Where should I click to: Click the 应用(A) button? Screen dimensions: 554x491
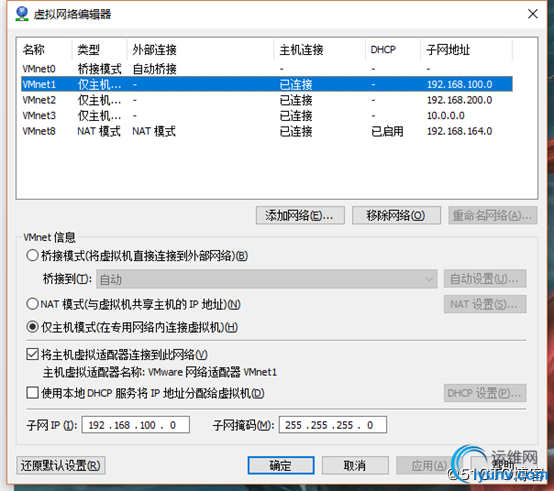tap(429, 465)
